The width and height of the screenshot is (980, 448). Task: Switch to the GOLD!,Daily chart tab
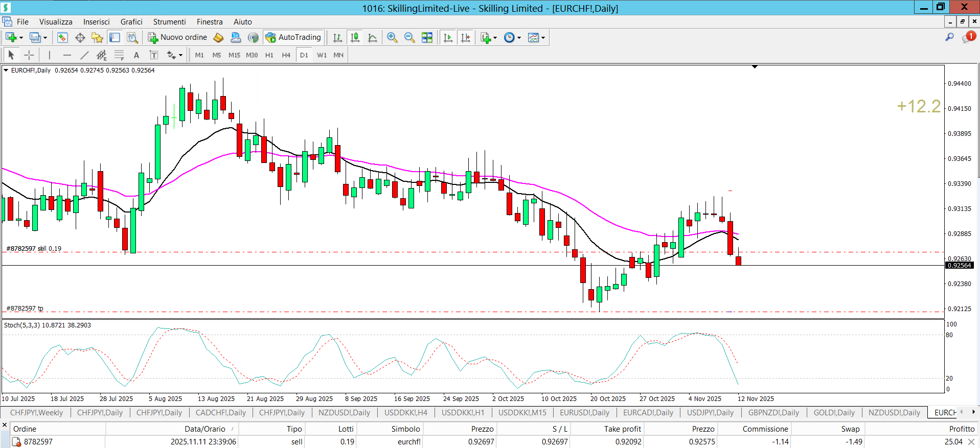click(834, 413)
